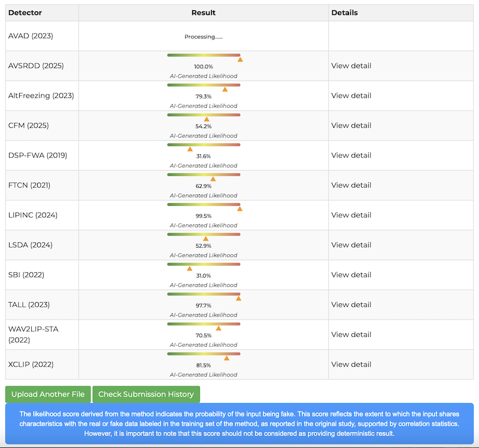The width and height of the screenshot is (479, 448).
Task: Click the XCLIP 81.5% likelihood gradient bar
Action: click(x=204, y=353)
